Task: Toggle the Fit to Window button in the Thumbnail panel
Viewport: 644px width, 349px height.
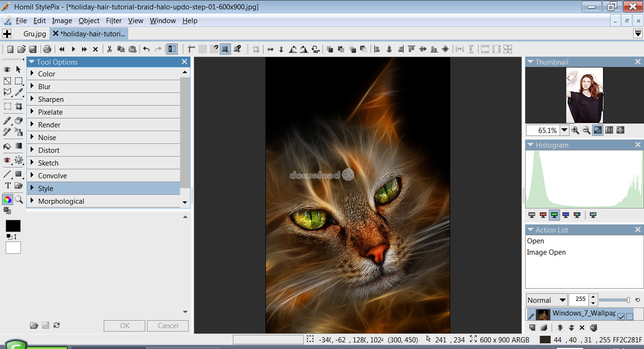Action: click(x=598, y=130)
